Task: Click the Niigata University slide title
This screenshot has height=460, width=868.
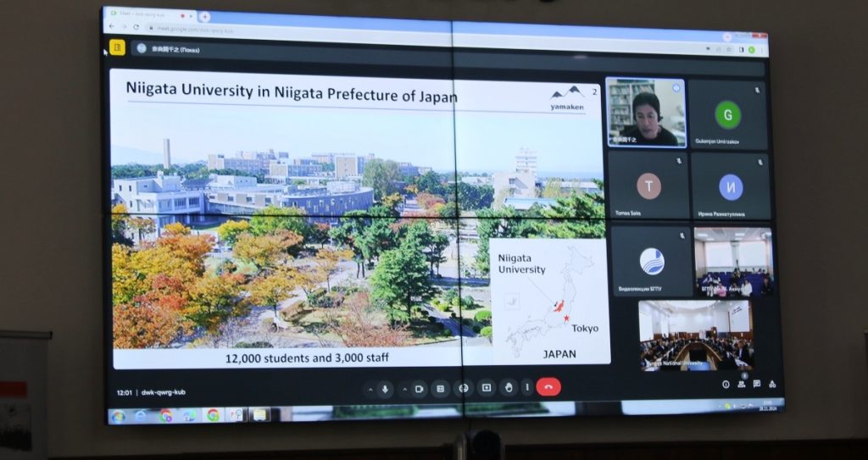Action: [x=292, y=92]
